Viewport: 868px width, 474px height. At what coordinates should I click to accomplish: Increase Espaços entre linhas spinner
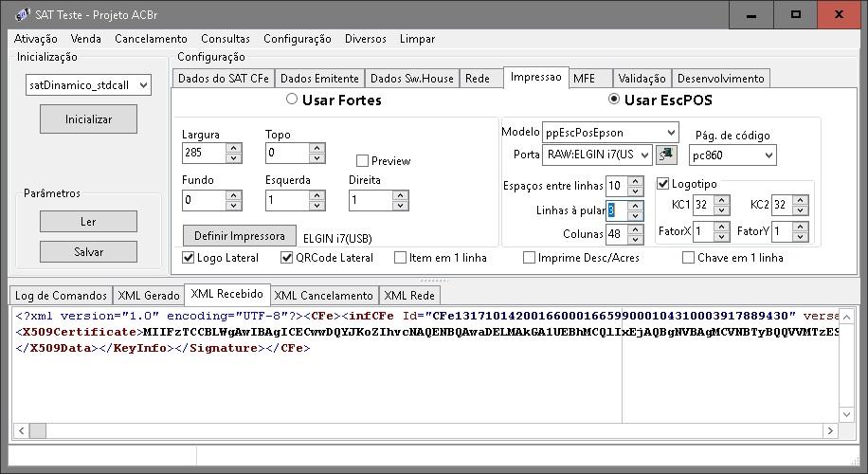click(636, 181)
